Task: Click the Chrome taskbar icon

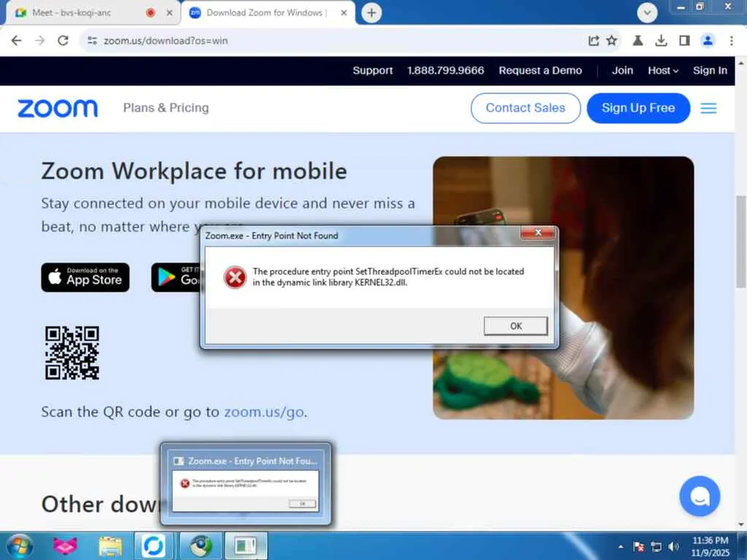Action: 201,545
